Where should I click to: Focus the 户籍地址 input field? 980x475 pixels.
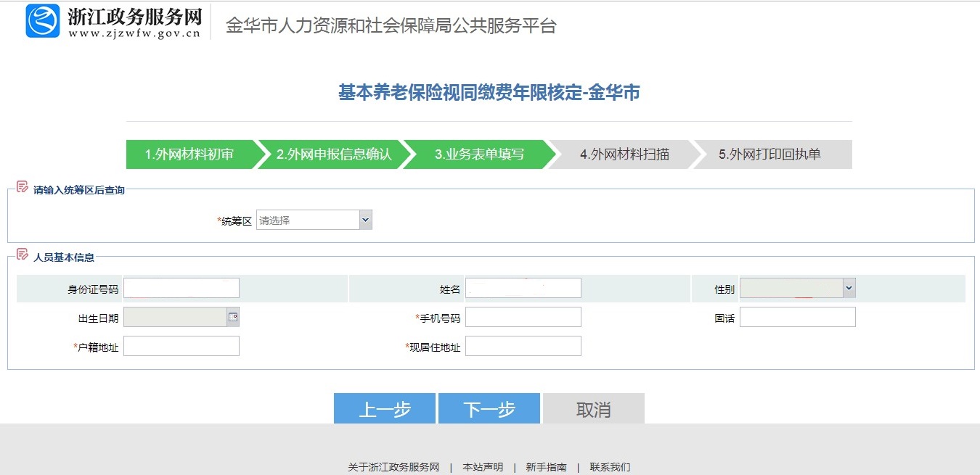point(181,346)
